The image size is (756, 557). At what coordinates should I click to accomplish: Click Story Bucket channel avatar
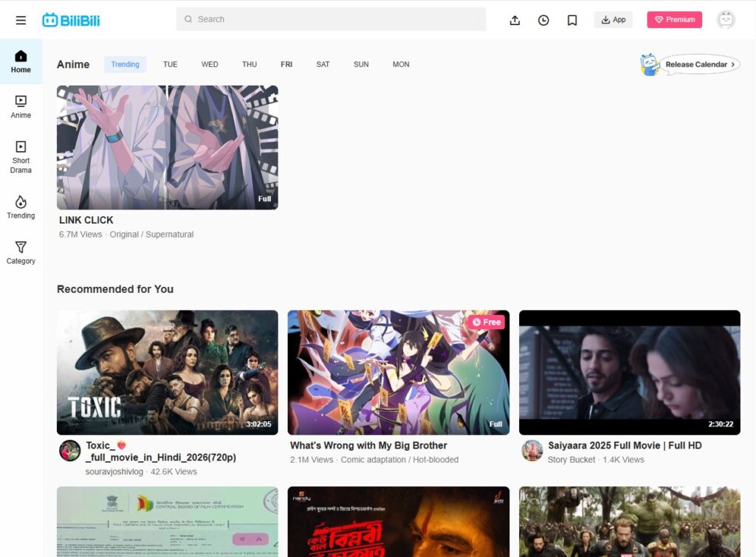point(532,451)
